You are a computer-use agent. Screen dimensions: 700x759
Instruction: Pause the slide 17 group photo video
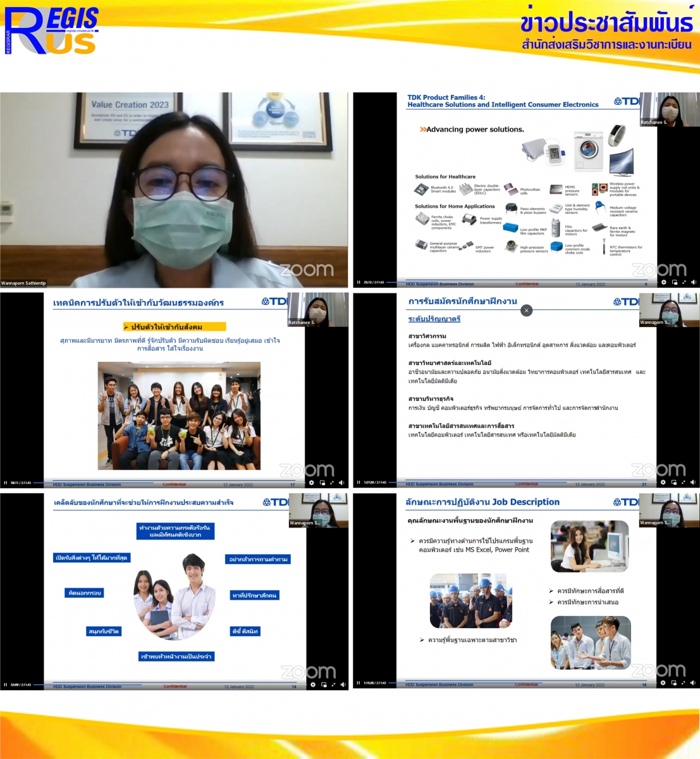click(x=6, y=483)
